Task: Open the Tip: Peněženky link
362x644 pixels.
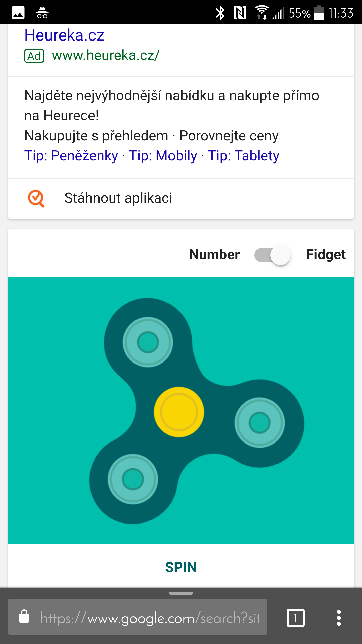Action: [71, 155]
